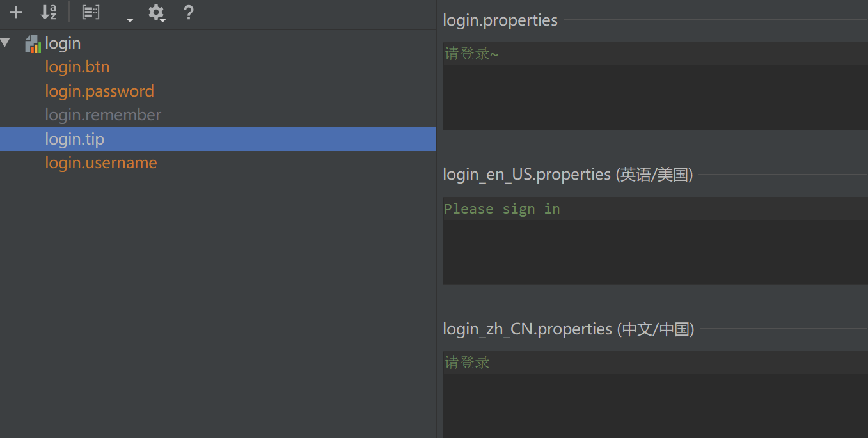
Task: Collapse the login tree node
Action: click(x=6, y=43)
